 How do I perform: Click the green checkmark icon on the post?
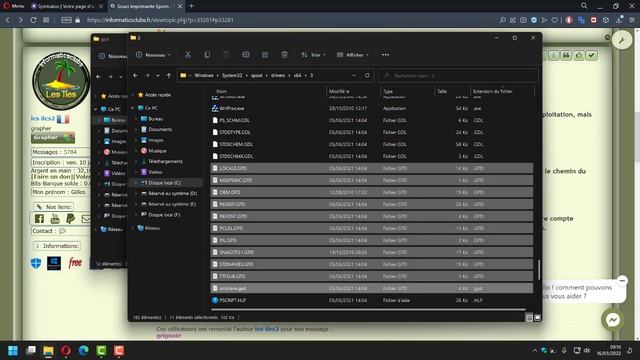pos(591,55)
